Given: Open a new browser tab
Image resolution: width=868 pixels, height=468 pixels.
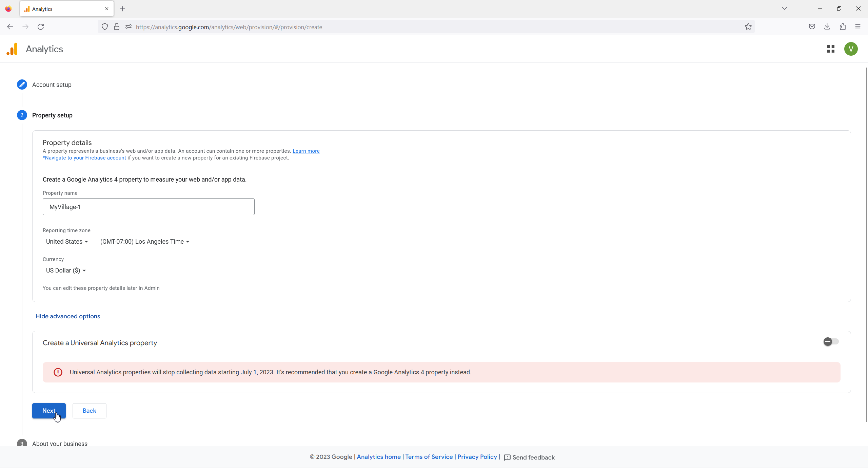Looking at the screenshot, I should pos(123,9).
